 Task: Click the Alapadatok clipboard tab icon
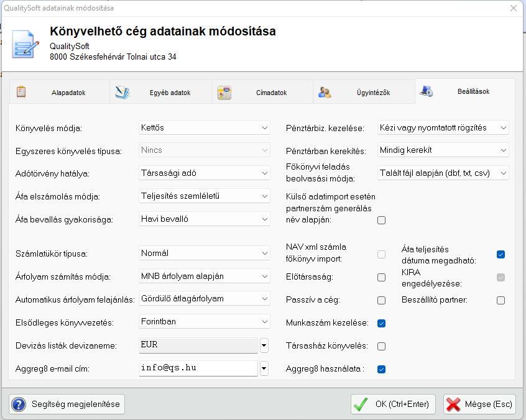click(x=21, y=92)
